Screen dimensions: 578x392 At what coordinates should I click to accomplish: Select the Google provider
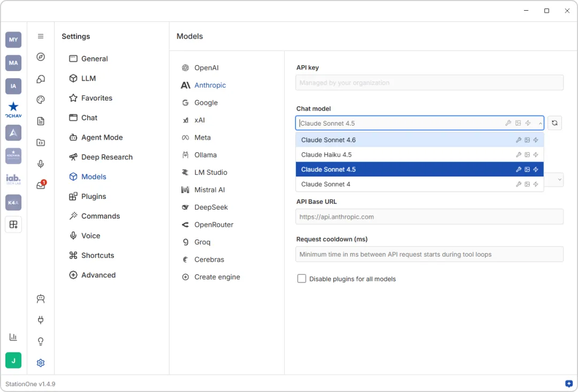[200, 103]
